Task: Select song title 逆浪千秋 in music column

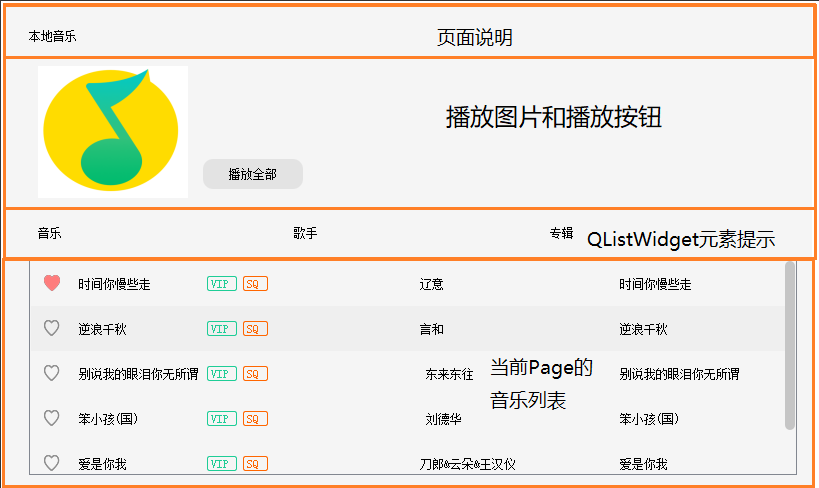Action: 102,329
